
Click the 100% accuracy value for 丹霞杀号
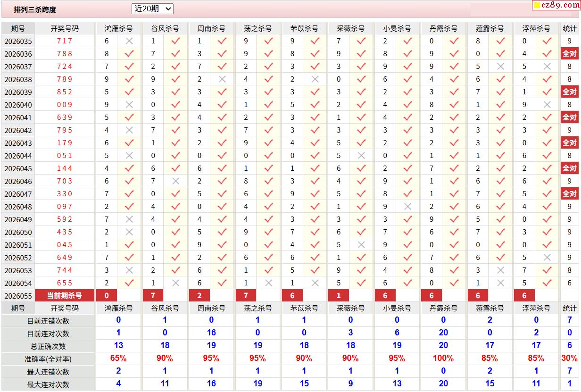(443, 359)
